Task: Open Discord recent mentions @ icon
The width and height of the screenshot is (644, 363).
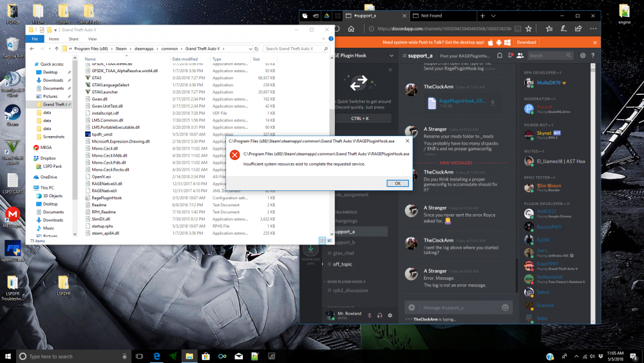Action: pyautogui.click(x=582, y=55)
